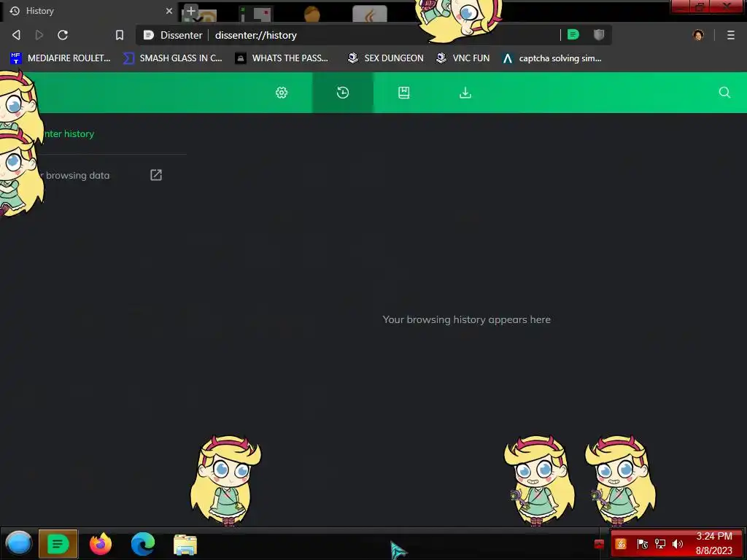Open the shields icon in address bar
This screenshot has width=747, height=560.
(599, 34)
